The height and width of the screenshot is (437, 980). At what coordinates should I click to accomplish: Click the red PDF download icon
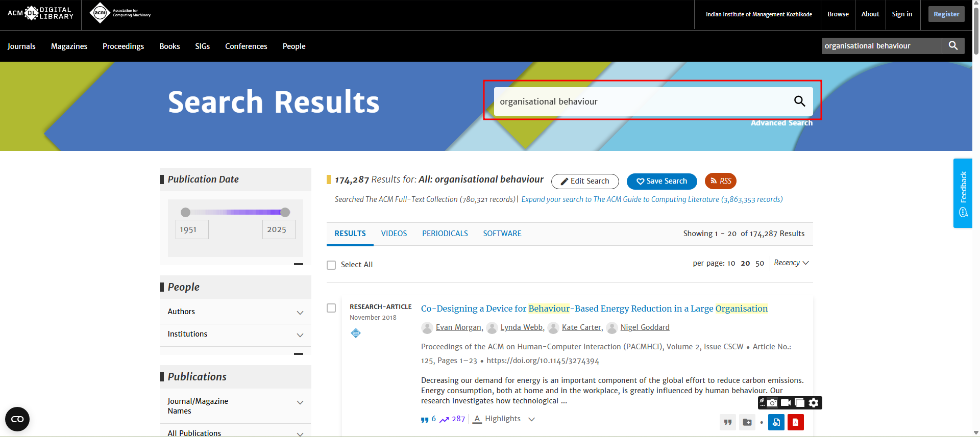(x=795, y=422)
